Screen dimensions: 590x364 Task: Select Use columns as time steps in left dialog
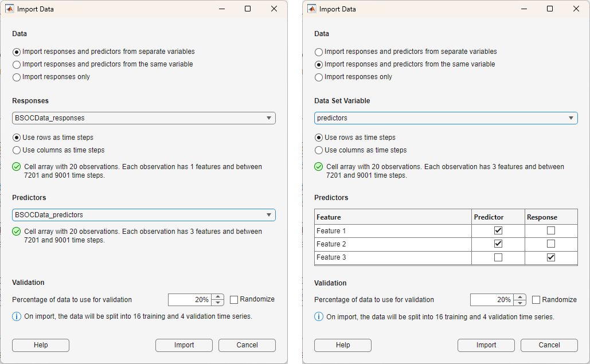[x=17, y=151]
